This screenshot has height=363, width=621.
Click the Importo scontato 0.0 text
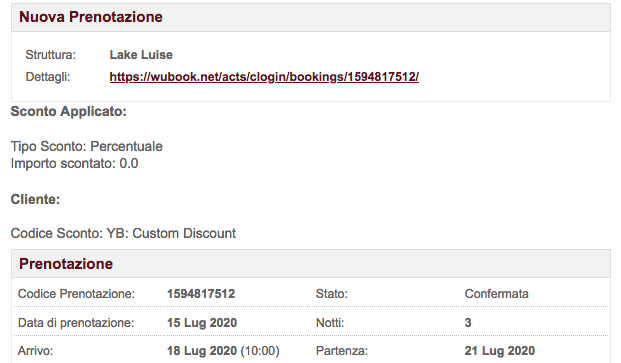coord(74,163)
